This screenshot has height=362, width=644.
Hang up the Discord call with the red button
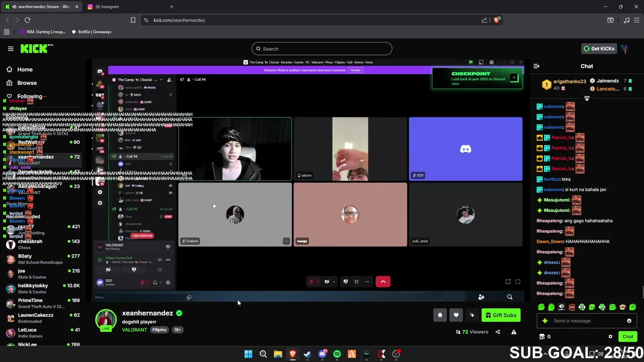pos(383,282)
